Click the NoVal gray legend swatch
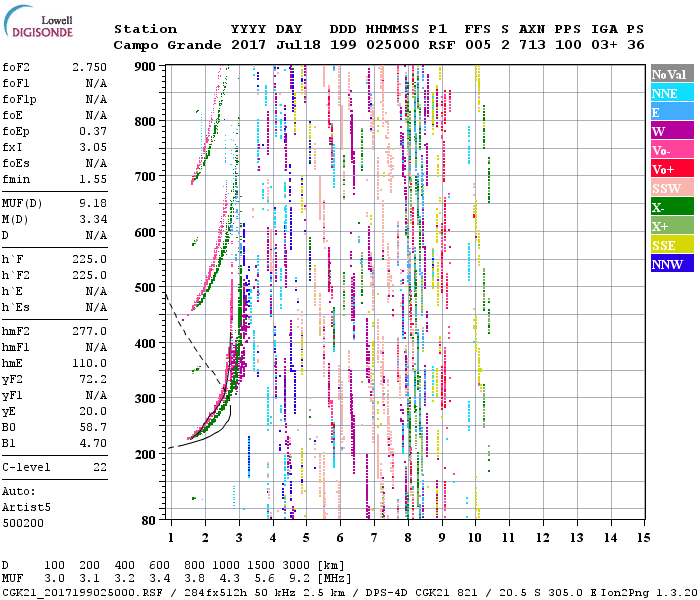 click(672, 73)
